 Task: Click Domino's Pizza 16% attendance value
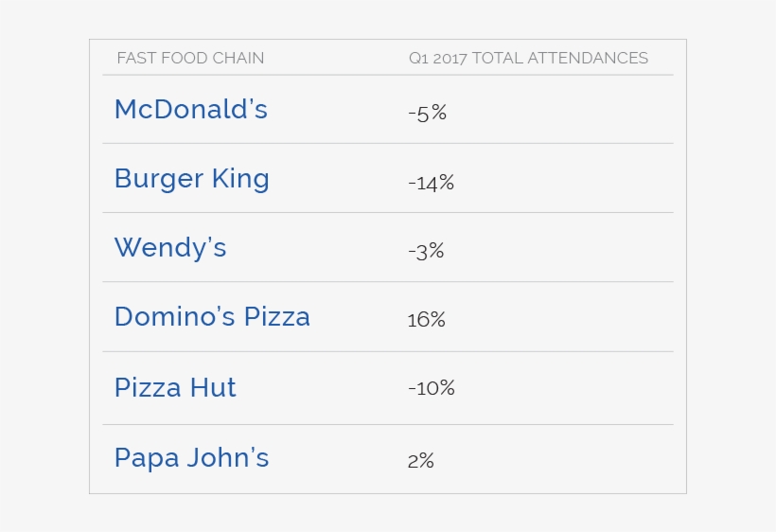[426, 320]
